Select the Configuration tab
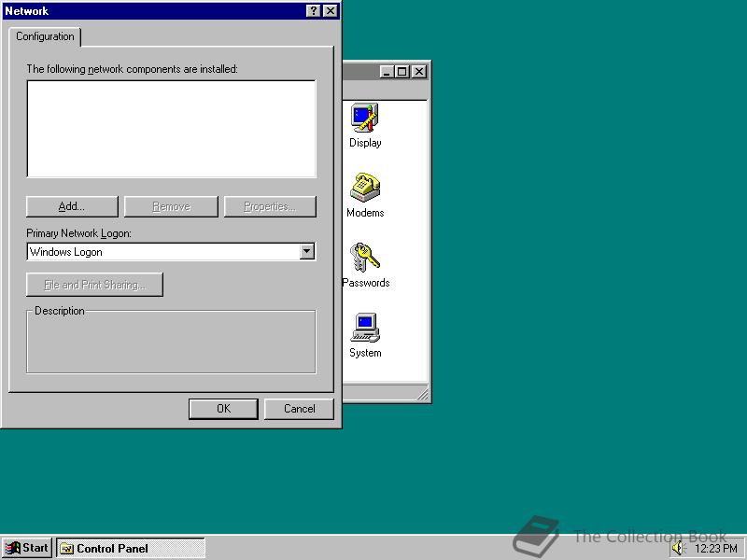The height and width of the screenshot is (560, 747). (45, 36)
